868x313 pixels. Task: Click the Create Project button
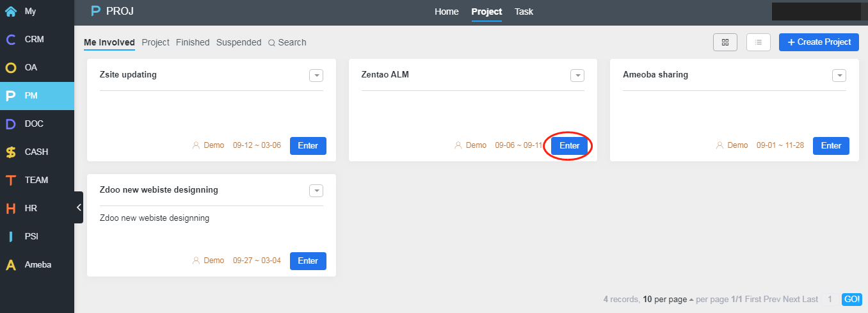coord(819,42)
